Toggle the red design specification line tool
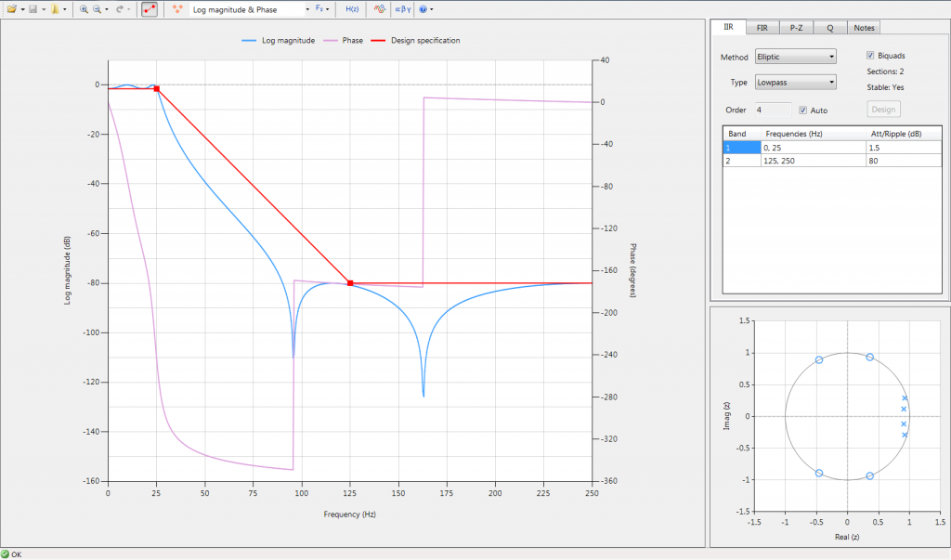This screenshot has height=560, width=951. (x=150, y=8)
